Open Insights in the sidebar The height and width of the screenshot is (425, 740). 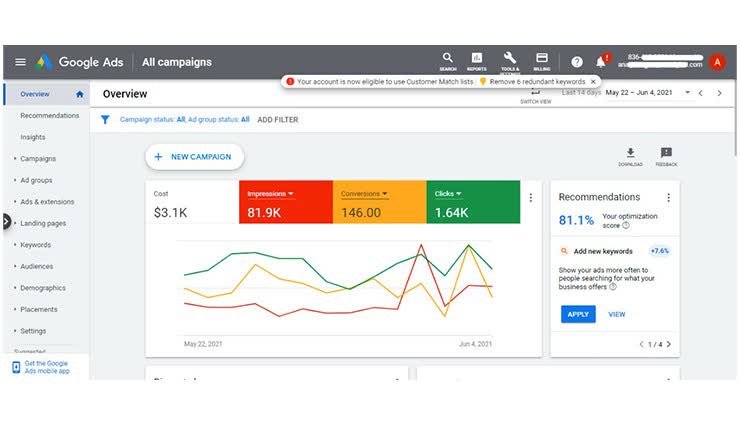coord(33,137)
